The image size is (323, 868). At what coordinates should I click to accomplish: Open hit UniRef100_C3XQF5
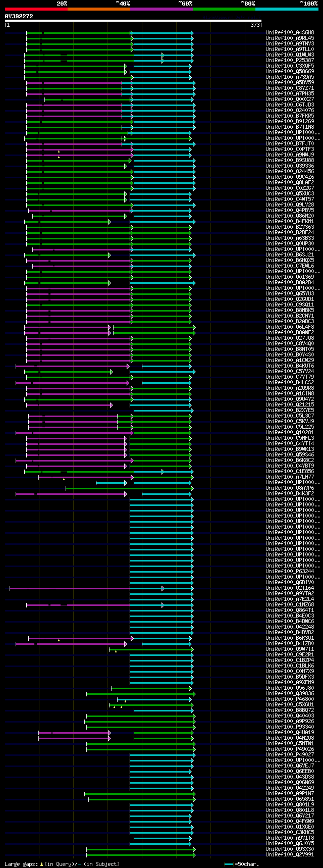(290, 66)
